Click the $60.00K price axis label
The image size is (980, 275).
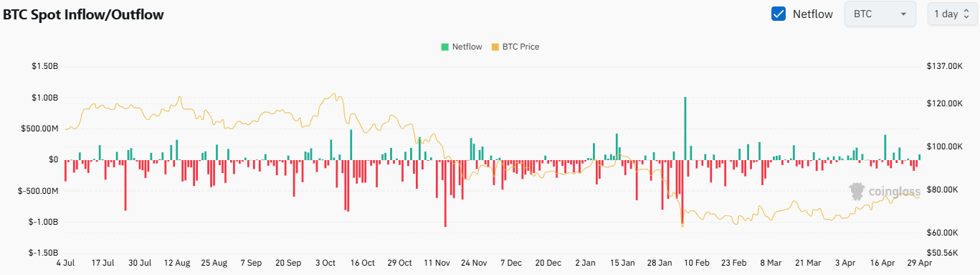point(943,233)
